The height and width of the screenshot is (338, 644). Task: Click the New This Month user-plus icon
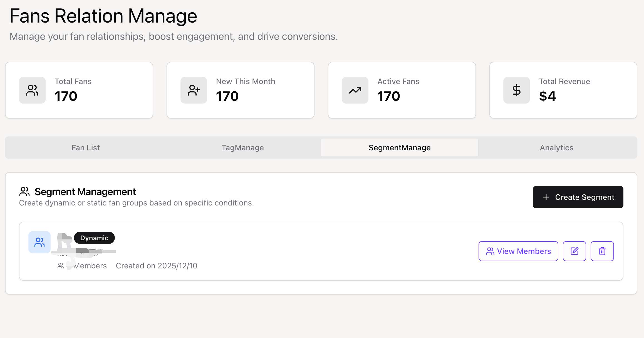(194, 90)
